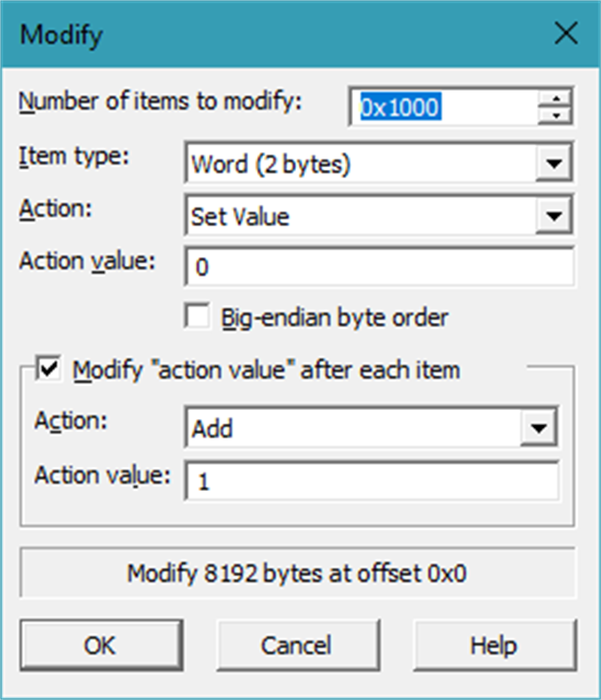Click the Cancel button
The image size is (601, 700).
coord(297,645)
